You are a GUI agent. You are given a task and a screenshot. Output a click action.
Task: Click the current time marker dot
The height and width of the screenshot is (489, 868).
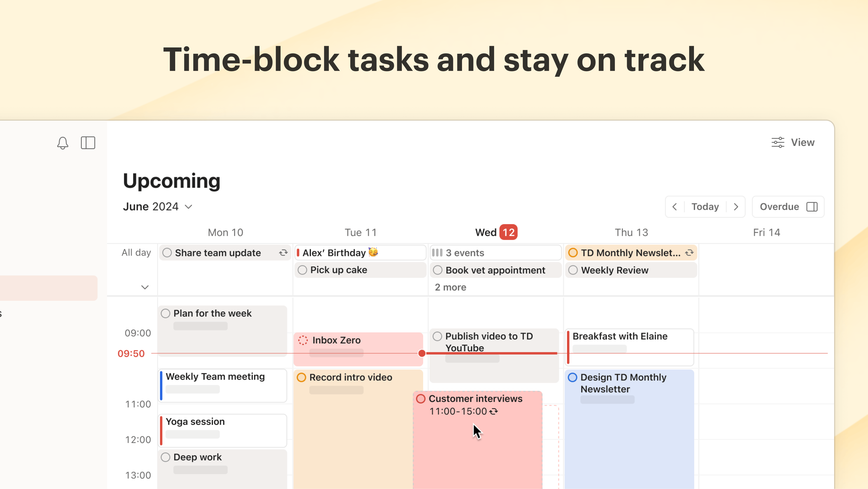tap(422, 353)
